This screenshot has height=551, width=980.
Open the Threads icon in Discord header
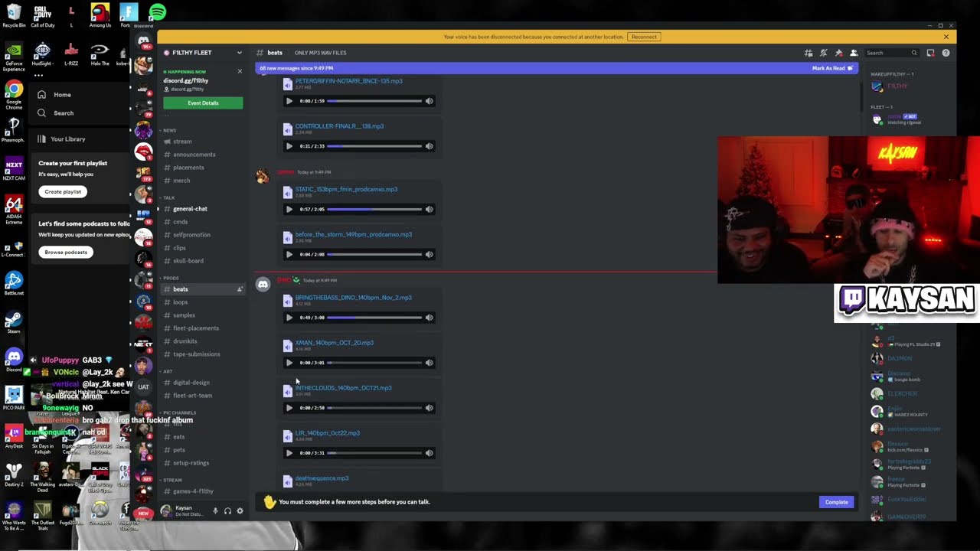point(808,53)
